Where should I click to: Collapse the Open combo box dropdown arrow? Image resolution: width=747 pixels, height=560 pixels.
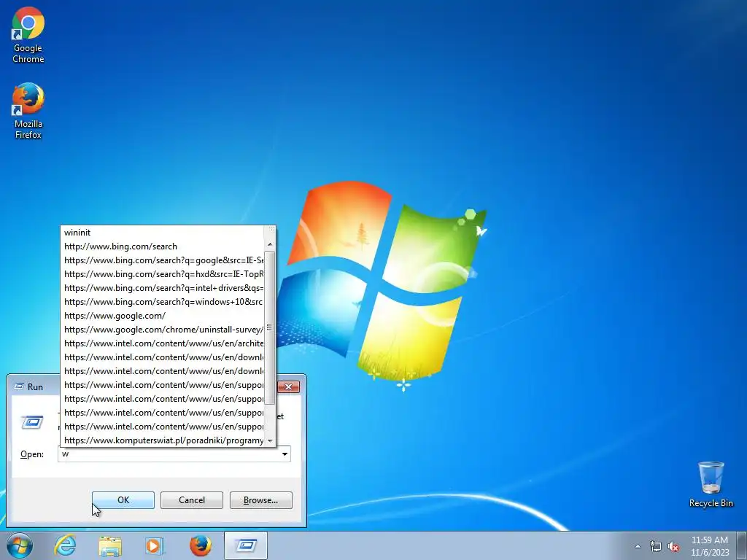285,454
